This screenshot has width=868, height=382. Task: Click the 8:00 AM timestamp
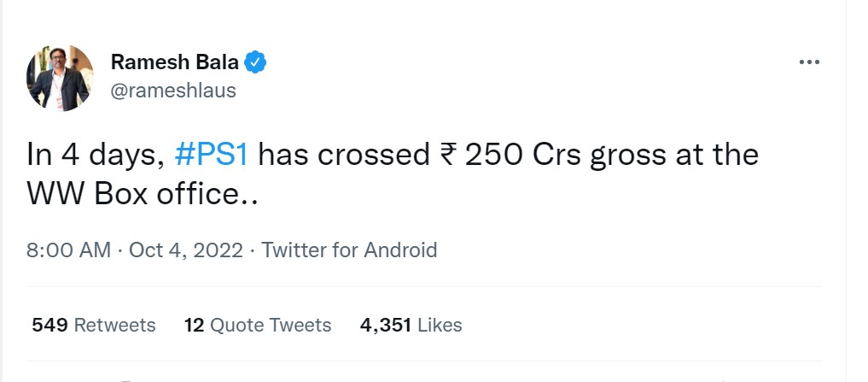pyautogui.click(x=68, y=250)
